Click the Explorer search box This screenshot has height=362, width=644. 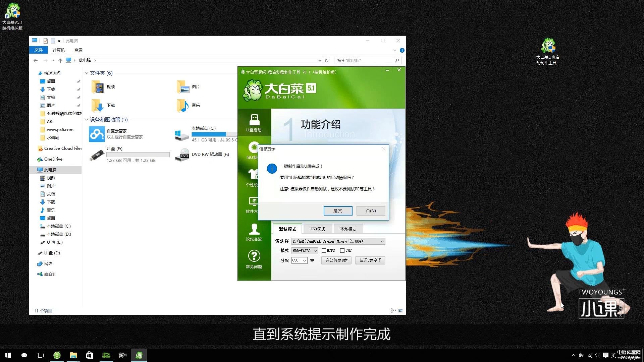click(x=368, y=60)
